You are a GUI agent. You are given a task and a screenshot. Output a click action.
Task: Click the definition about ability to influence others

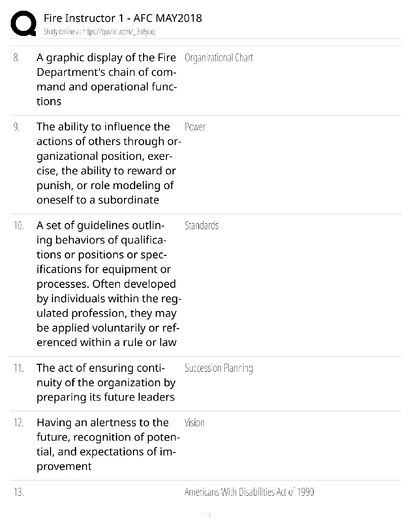click(109, 163)
